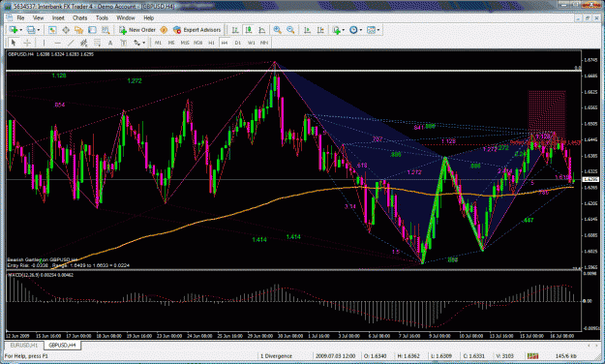Switch to the MN timeframe
The height and width of the screenshot is (364, 605).
(264, 43)
